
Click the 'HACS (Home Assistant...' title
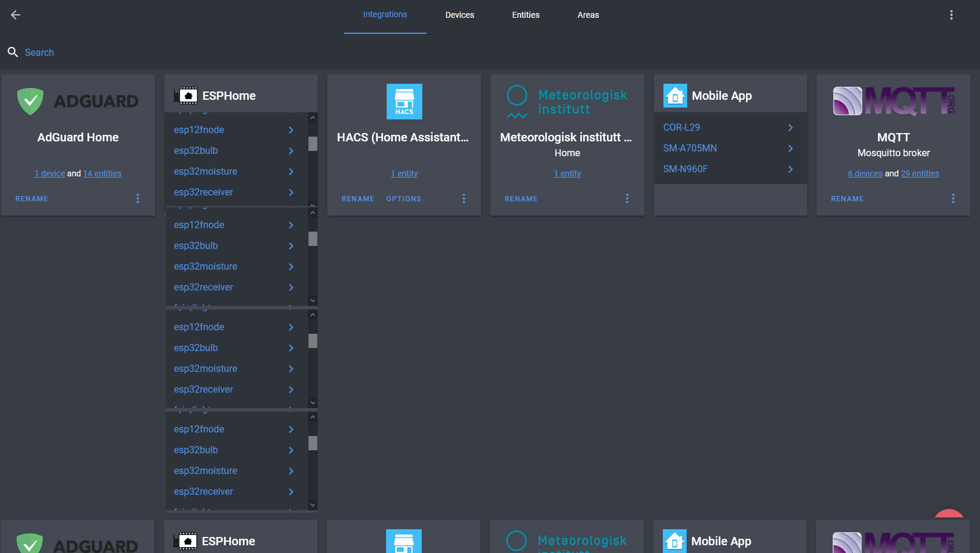403,137
